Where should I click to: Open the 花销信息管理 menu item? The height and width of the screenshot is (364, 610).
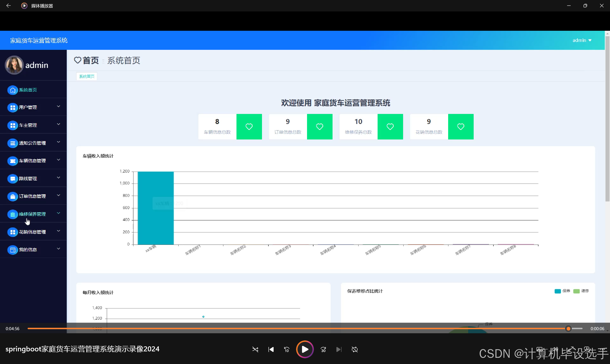point(32,232)
